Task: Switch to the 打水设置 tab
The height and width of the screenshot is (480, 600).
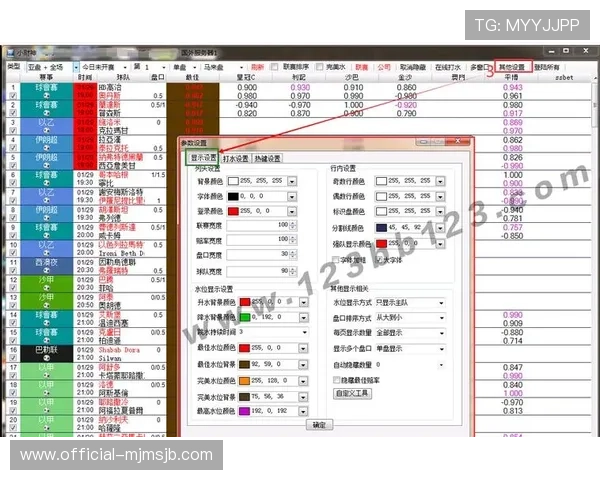Action: tap(236, 158)
